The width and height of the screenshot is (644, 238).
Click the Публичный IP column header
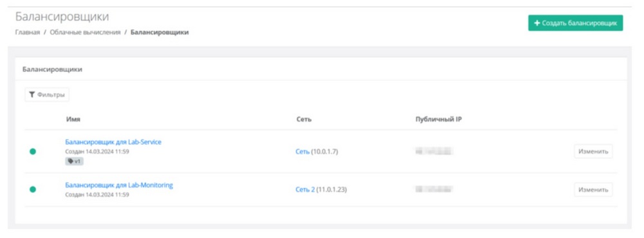pos(439,120)
